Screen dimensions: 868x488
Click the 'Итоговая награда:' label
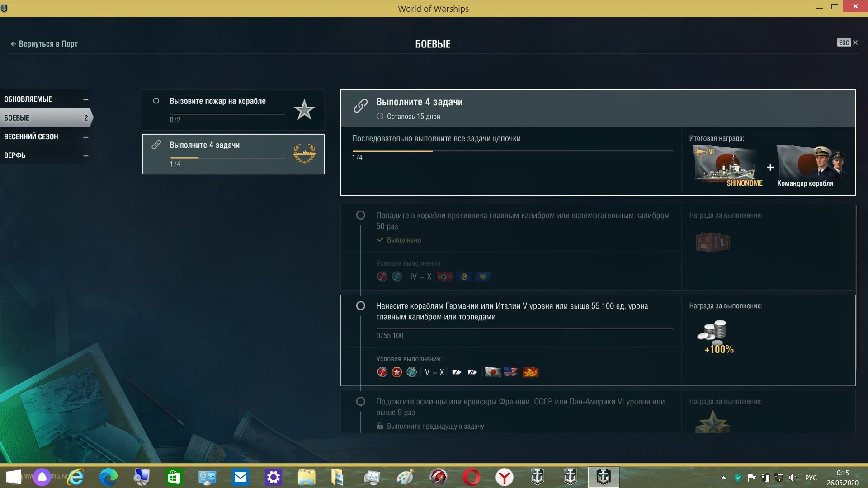(717, 138)
